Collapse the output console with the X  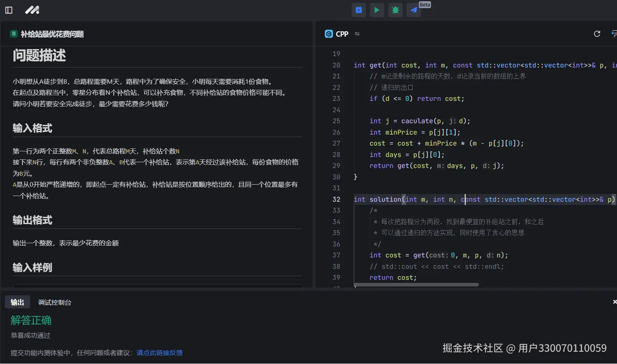614,302
